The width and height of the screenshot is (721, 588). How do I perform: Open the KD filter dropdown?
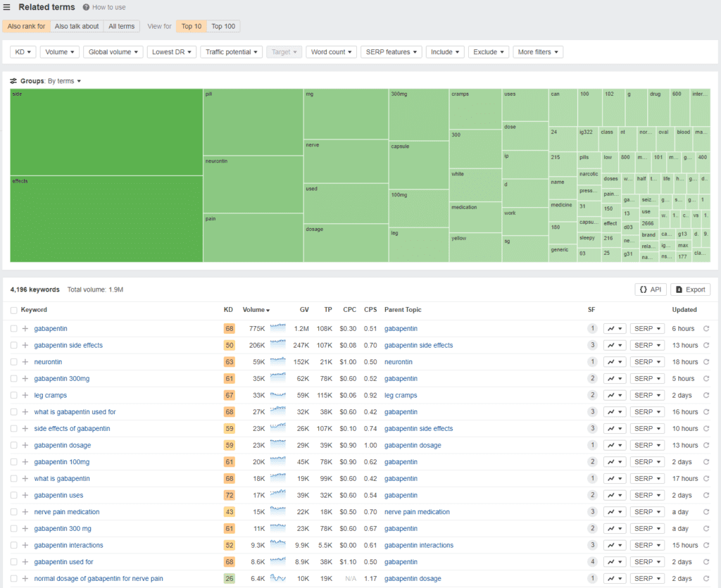coord(23,52)
